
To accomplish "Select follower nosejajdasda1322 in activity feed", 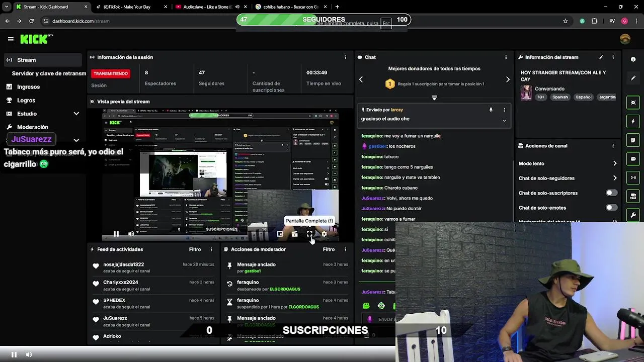I will 123,264.
